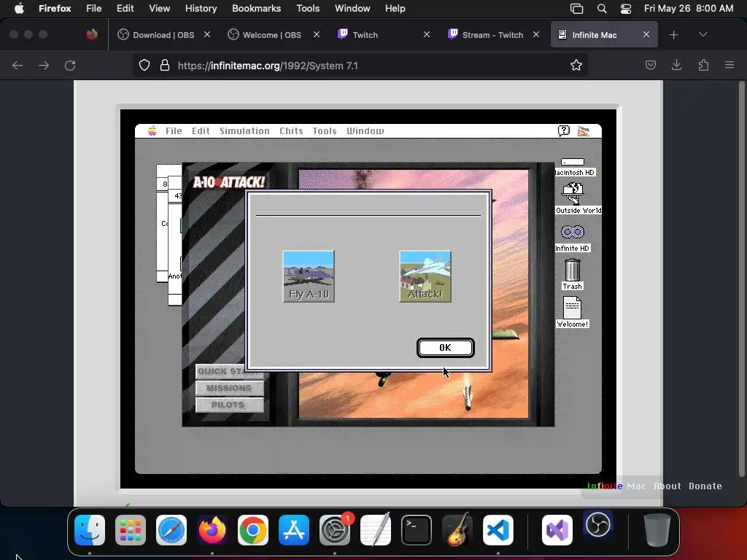The image size is (747, 560).
Task: Open the A-10 application menu icon
Action: tap(584, 131)
